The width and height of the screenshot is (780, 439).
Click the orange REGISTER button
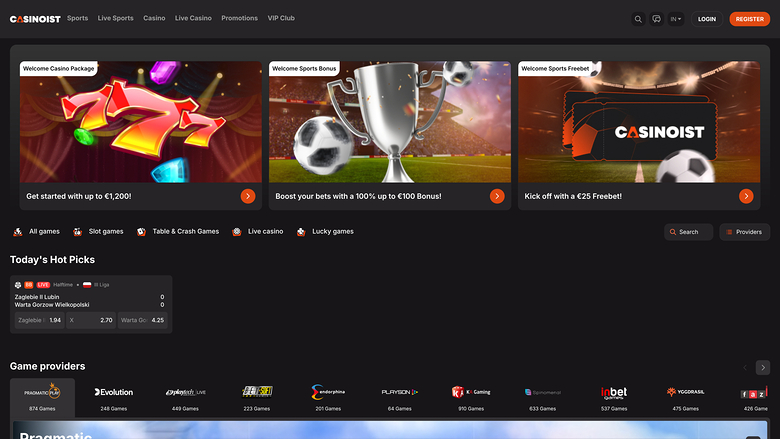pos(749,19)
